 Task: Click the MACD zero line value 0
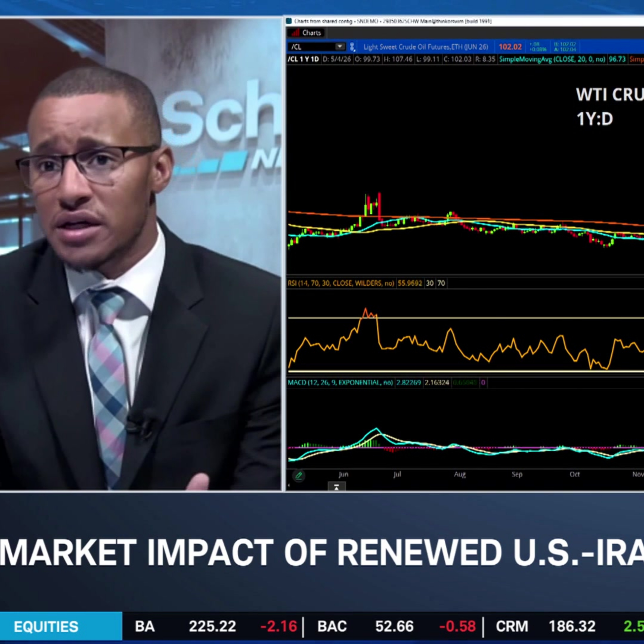pos(483,383)
